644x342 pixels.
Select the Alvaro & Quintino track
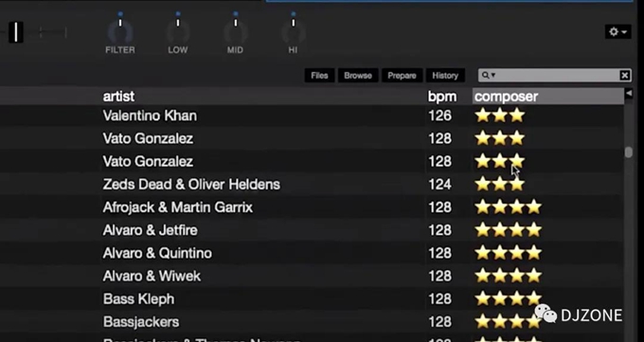click(x=313, y=253)
